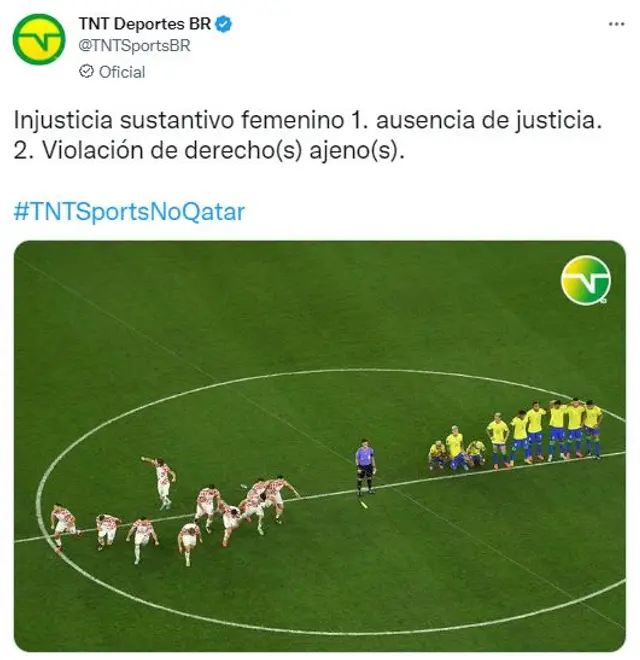Screen dimensions: 640x660
Task: Click the Brazil players in yellow
Action: tap(517, 436)
